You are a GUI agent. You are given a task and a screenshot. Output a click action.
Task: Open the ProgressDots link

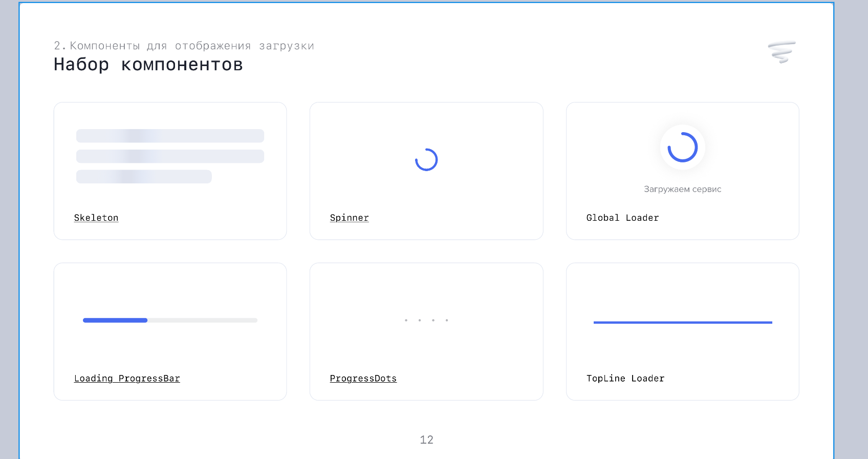point(363,379)
